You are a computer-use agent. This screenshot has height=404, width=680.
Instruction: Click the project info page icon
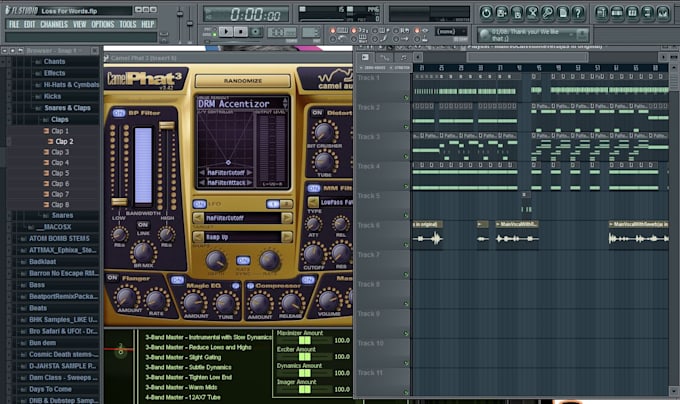point(563,13)
